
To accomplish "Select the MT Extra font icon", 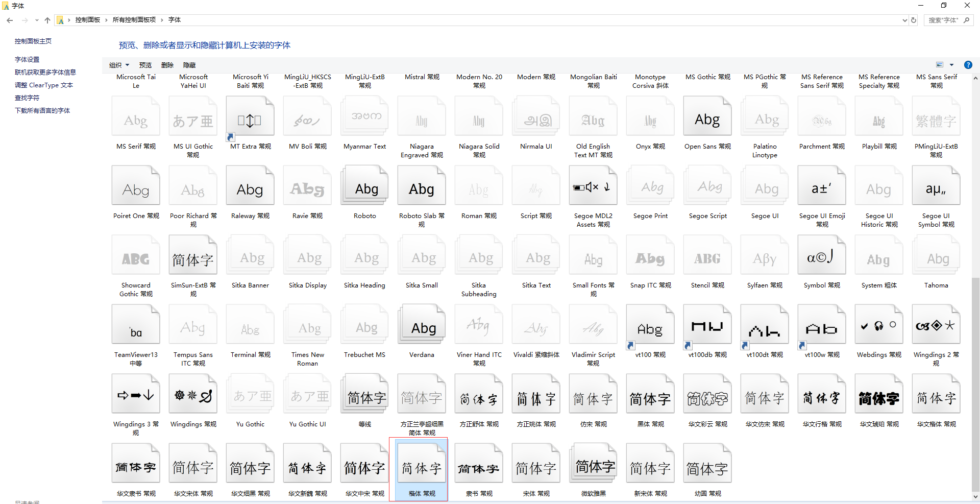I will pos(250,116).
